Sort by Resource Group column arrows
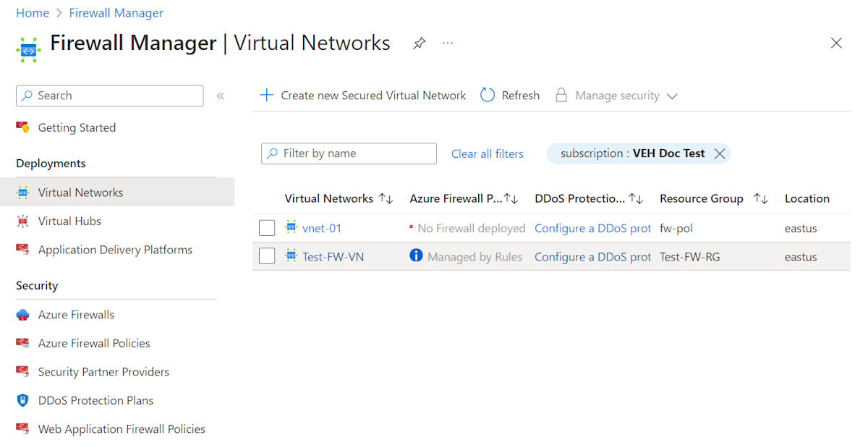The width and height of the screenshot is (868, 448). 760,198
